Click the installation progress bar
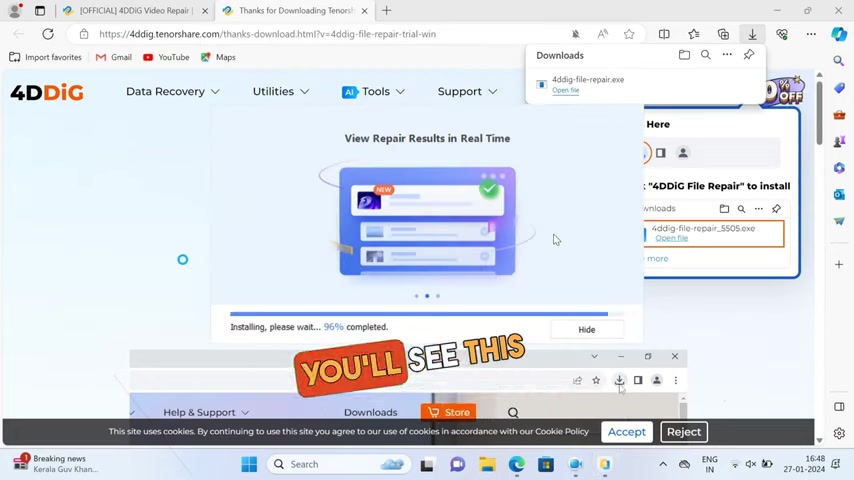 (426, 314)
